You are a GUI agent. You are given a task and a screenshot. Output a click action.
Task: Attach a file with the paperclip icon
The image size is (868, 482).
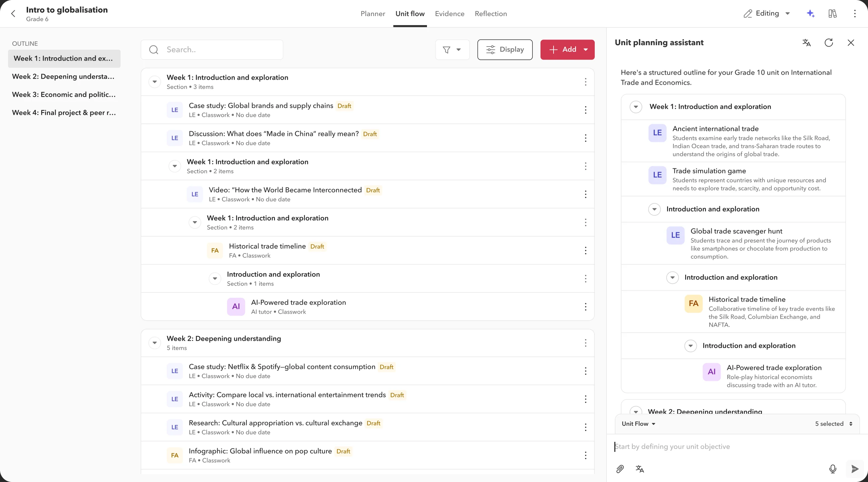pyautogui.click(x=620, y=469)
